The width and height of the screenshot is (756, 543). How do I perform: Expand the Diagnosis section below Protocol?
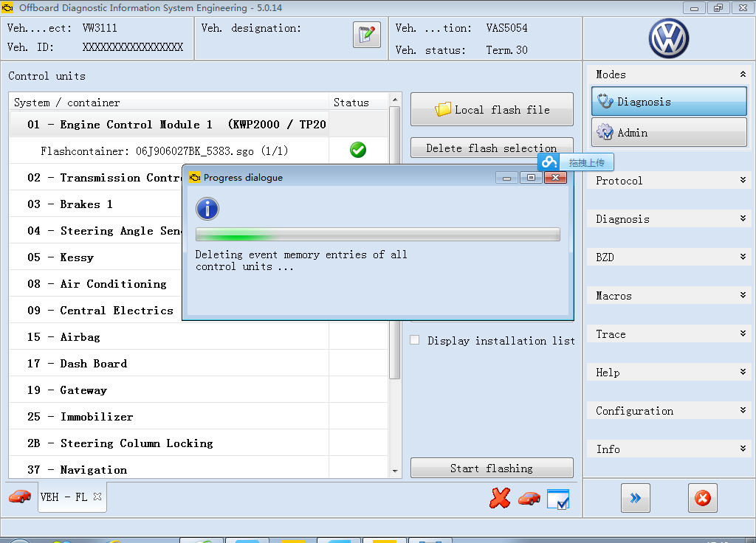(743, 218)
